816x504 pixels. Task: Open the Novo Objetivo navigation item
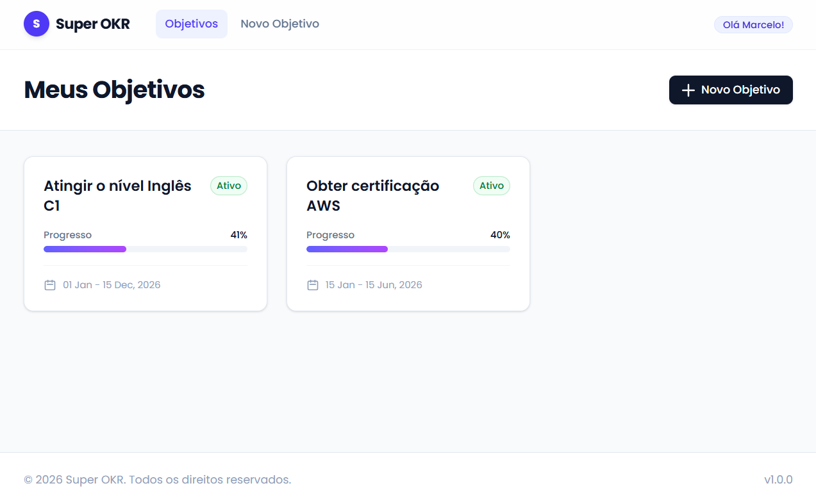click(x=279, y=24)
